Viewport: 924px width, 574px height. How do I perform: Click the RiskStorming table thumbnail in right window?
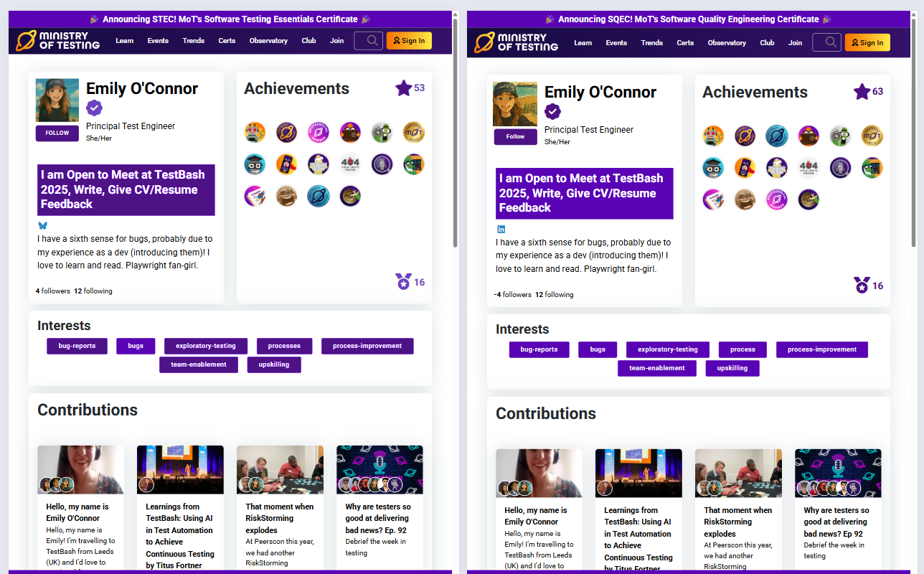point(738,474)
